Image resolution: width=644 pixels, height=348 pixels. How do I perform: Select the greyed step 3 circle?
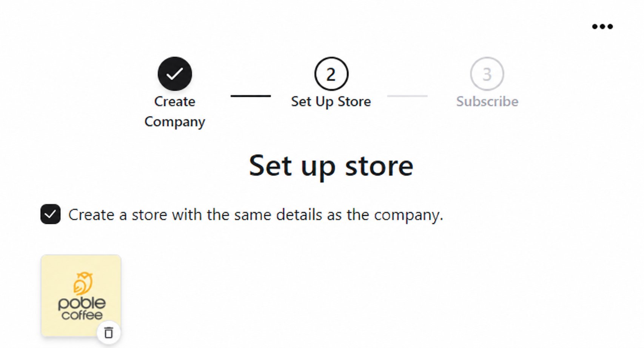click(x=487, y=74)
